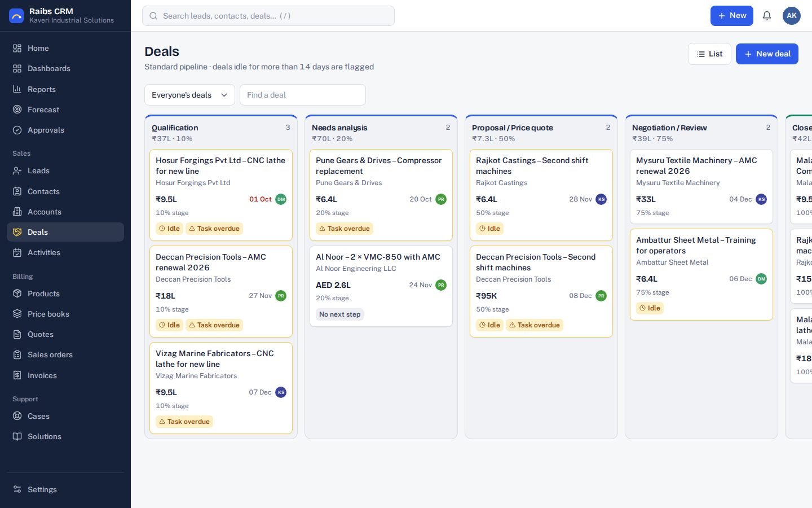812x508 pixels.
Task: Navigate to Sales orders
Action: [65, 354]
